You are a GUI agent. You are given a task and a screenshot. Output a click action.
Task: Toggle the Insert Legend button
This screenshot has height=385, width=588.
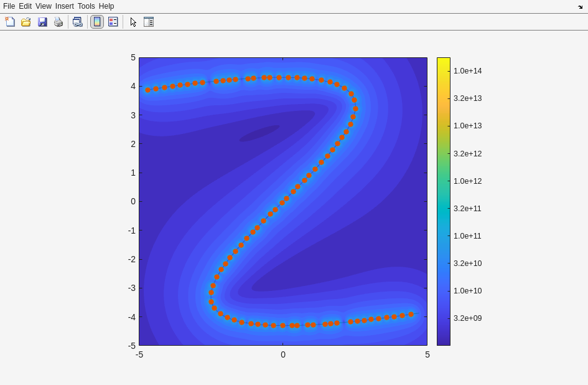(x=113, y=22)
